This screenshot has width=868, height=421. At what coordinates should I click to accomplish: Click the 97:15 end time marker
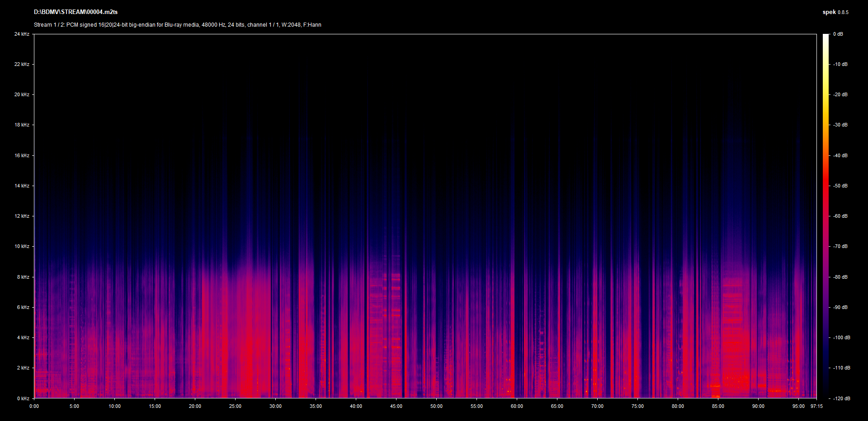click(x=816, y=407)
